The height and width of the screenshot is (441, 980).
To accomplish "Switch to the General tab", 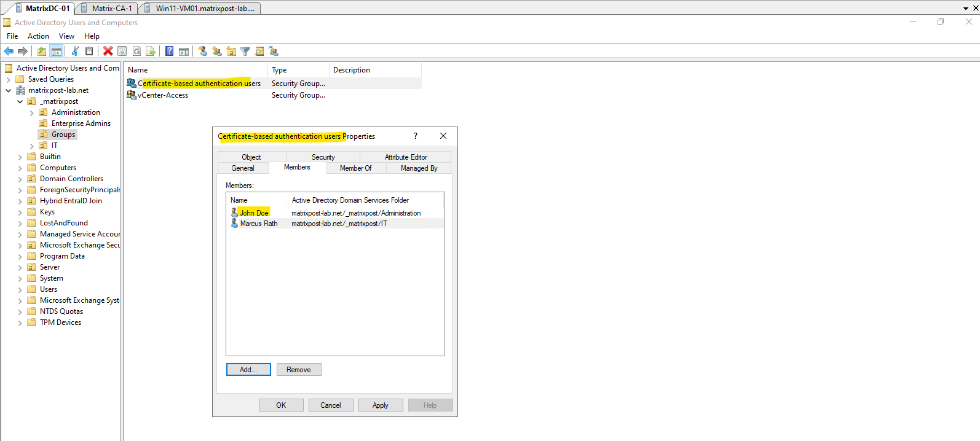I will point(243,168).
